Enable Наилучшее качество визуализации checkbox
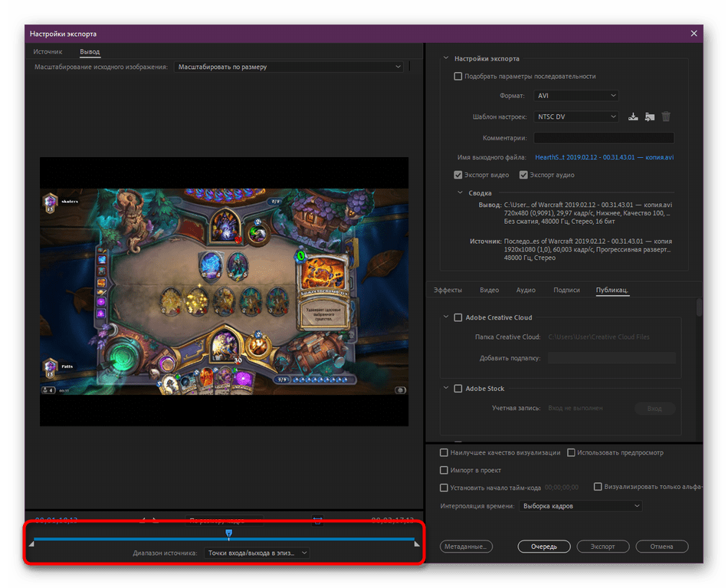Screen dimensions: 728x588 click(x=444, y=452)
